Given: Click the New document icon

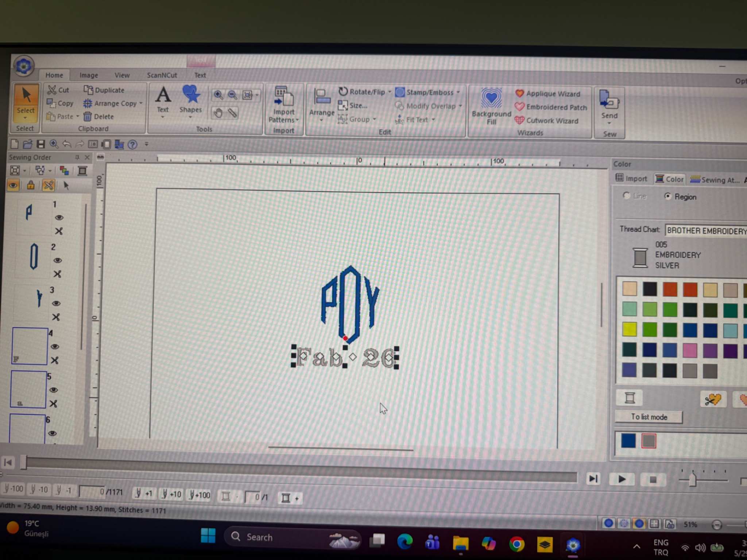Looking at the screenshot, I should [15, 144].
